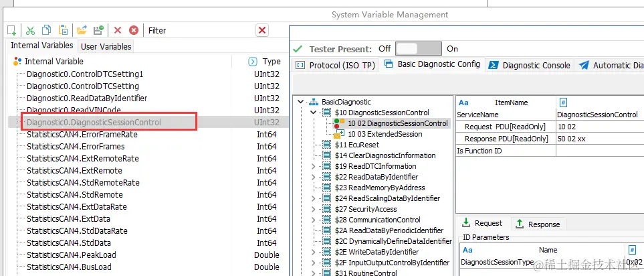Viewport: 644px width, 276px height.
Task: Click the green check Tester Present icon
Action: 298,49
